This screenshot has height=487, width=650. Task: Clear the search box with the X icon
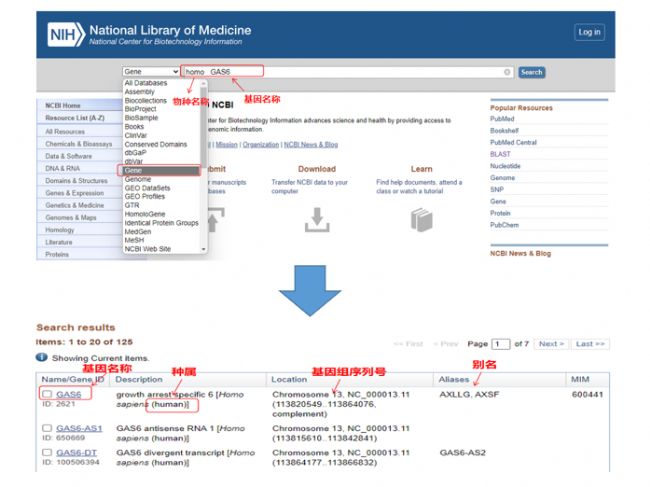pyautogui.click(x=507, y=72)
